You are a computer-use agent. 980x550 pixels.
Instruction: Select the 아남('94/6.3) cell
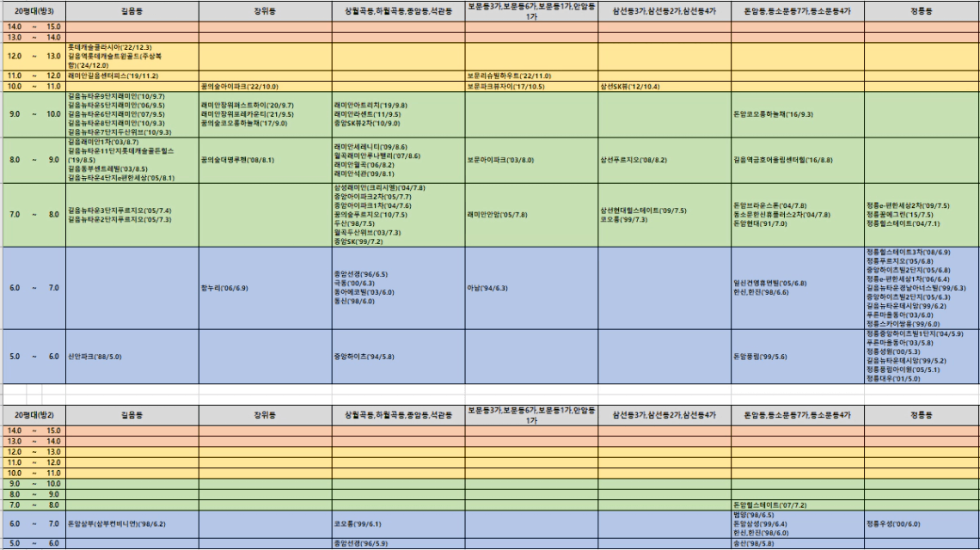[531, 288]
